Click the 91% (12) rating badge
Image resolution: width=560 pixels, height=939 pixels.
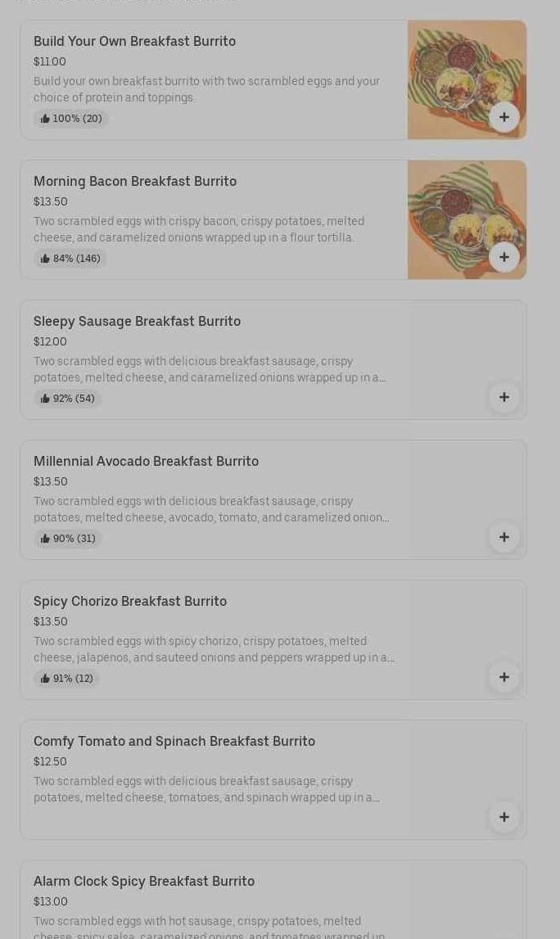tap(67, 679)
